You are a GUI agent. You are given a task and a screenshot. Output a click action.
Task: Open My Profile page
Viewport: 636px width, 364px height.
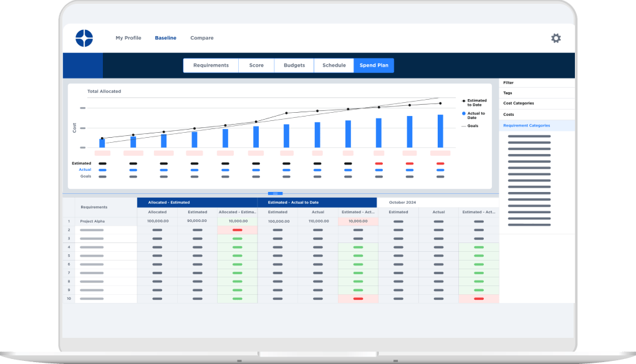tap(128, 37)
